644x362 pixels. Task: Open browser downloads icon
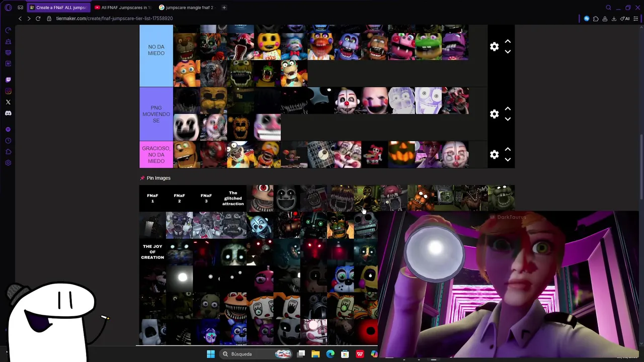pyautogui.click(x=614, y=19)
